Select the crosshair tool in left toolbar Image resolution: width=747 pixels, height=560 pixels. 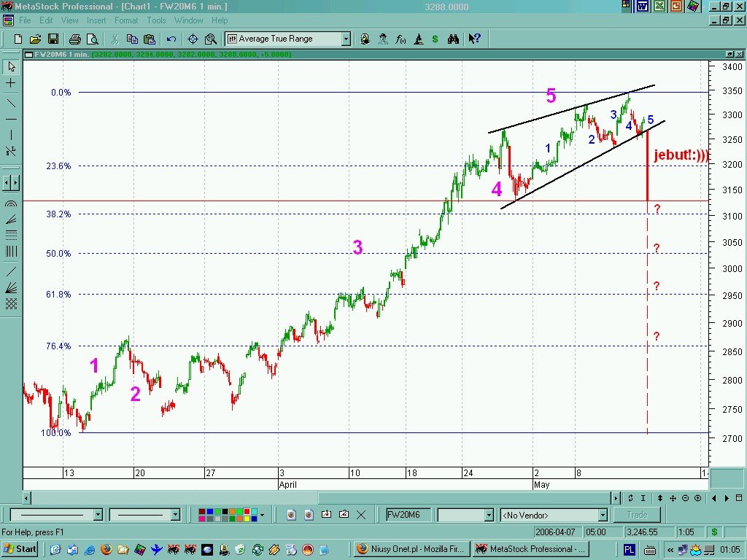pos(11,83)
